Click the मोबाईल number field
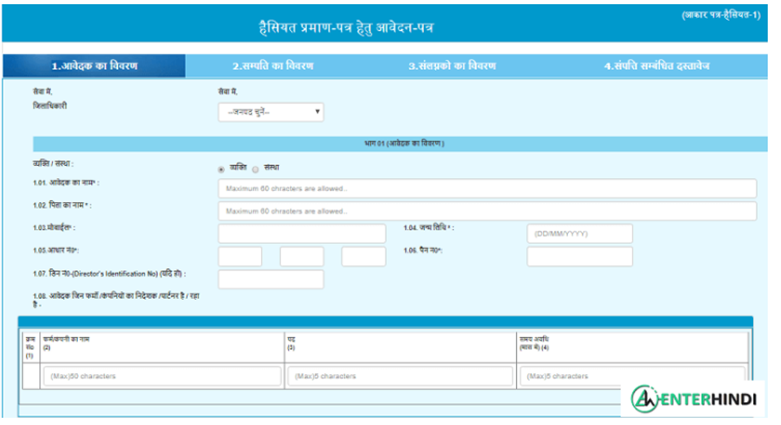The image size is (781, 425). (x=301, y=234)
